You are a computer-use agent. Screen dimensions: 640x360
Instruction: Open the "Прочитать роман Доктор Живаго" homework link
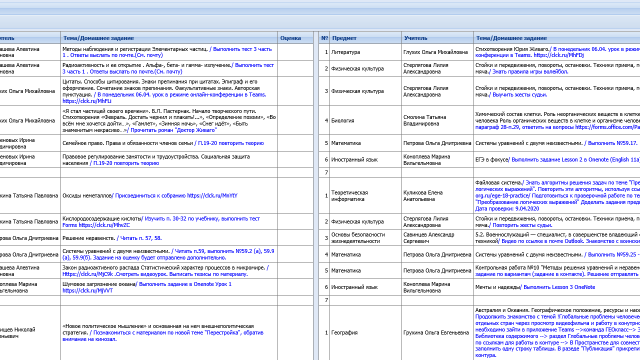pos(173,130)
